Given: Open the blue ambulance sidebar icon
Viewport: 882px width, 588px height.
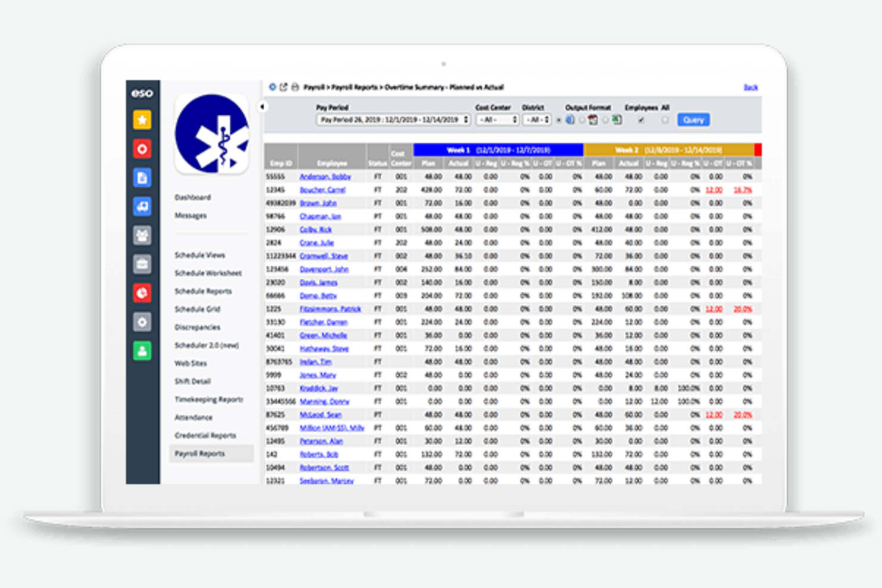Looking at the screenshot, I should tap(142, 206).
